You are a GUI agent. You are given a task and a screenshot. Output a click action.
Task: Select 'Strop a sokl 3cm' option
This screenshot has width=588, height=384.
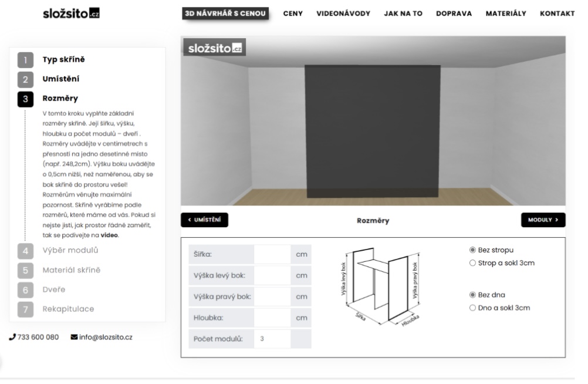(x=473, y=263)
